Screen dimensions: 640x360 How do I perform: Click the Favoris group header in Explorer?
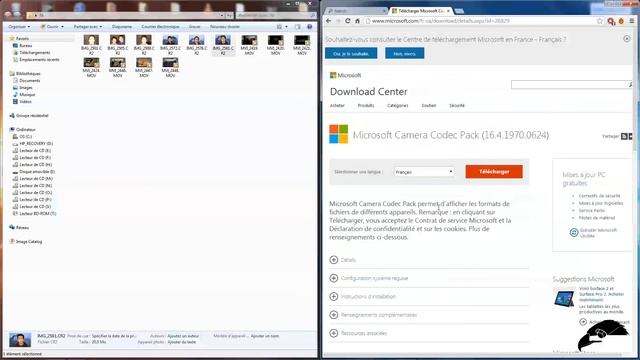[x=22, y=39]
